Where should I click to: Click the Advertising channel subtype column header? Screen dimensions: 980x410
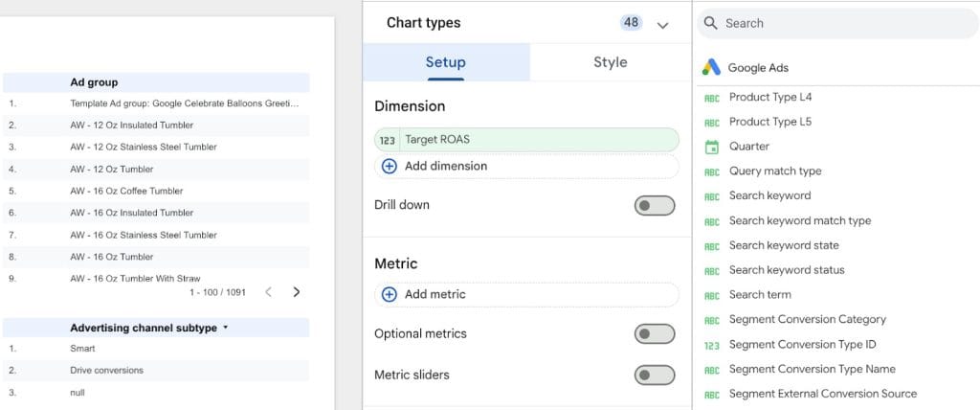(x=144, y=328)
